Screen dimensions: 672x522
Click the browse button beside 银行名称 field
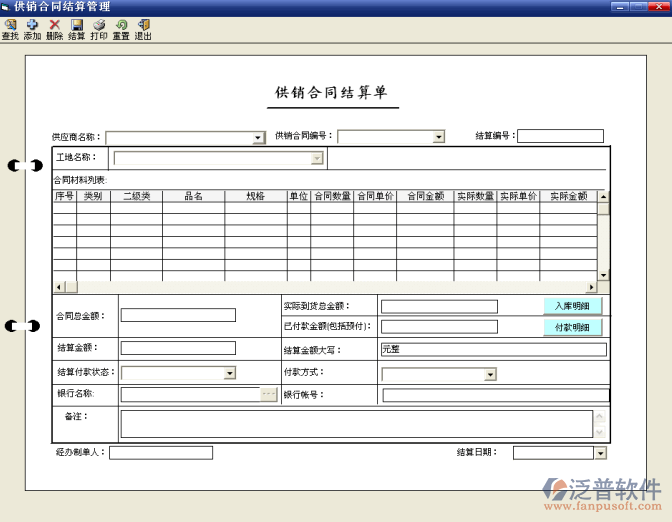tap(268, 394)
